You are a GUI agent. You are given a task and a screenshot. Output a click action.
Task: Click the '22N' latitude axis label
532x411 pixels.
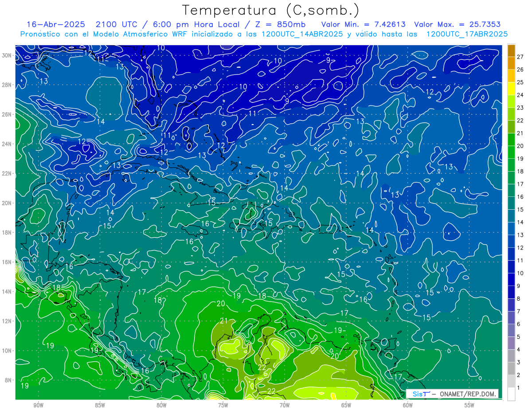click(x=7, y=173)
